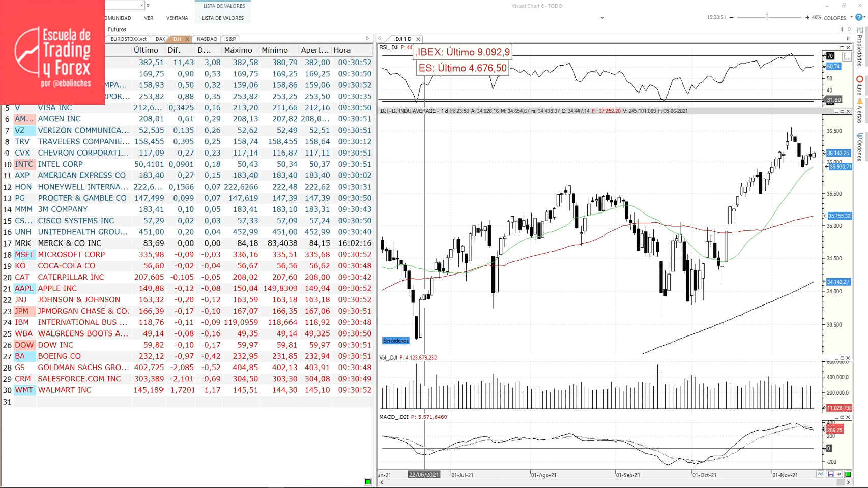The width and height of the screenshot is (868, 488).
Task: Switch to the NASDAQ watchlist tab
Action: click(x=207, y=39)
